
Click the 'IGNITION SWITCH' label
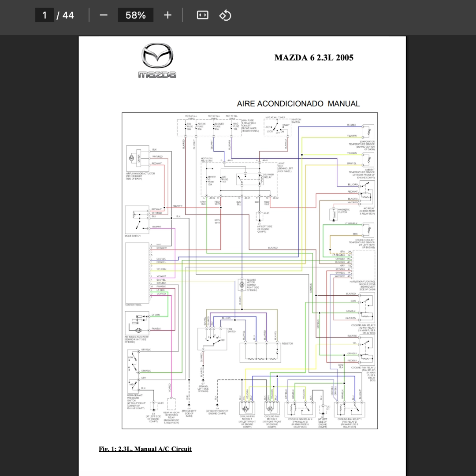point(296,121)
